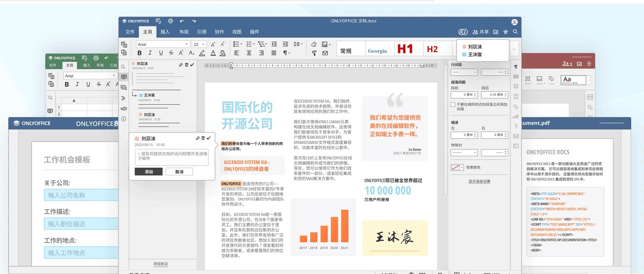Switch to the 插件 tab
The image size is (644, 274).
point(254,32)
